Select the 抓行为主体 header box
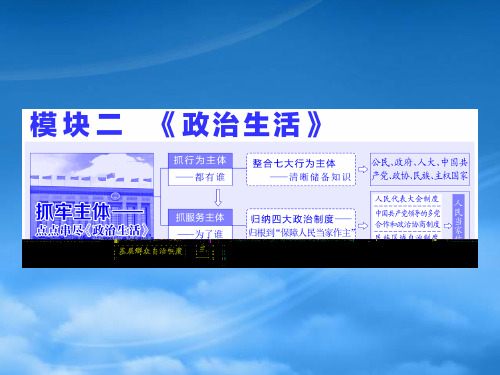This screenshot has height=375, width=500. 200,160
